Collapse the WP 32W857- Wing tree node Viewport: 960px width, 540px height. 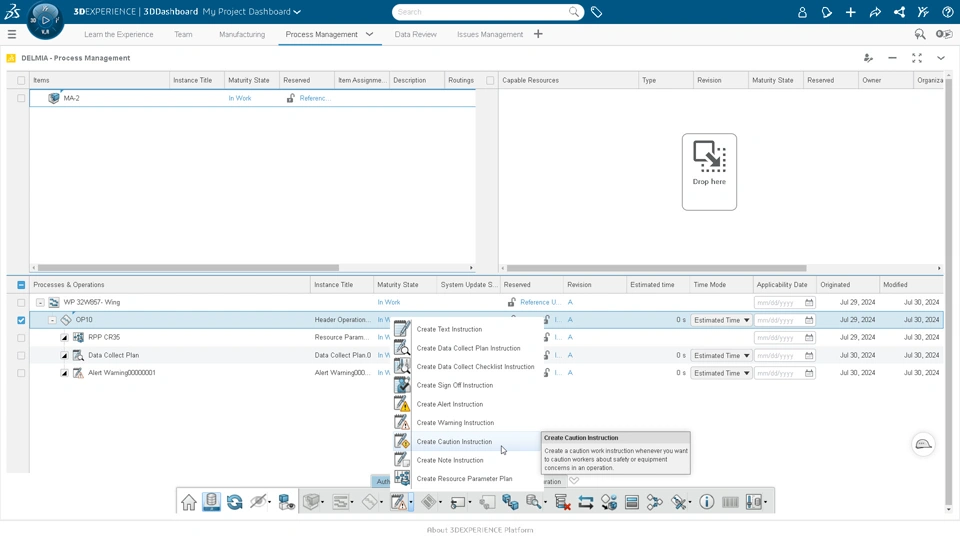[40, 302]
